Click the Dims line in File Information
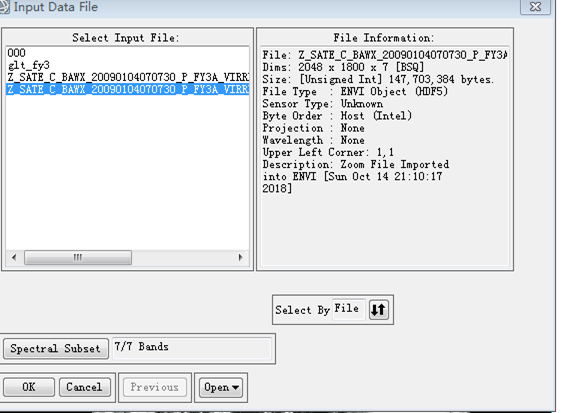The image size is (566, 413). tap(343, 67)
